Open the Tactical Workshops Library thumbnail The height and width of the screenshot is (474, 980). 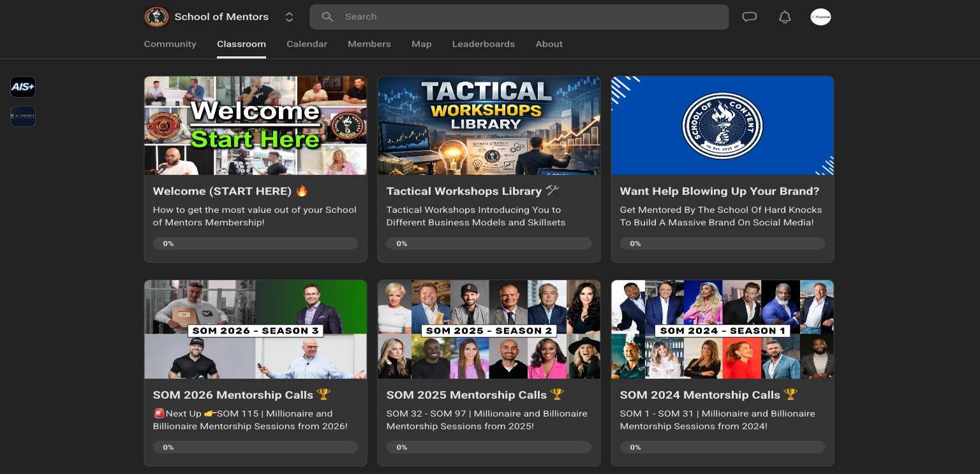coord(489,126)
